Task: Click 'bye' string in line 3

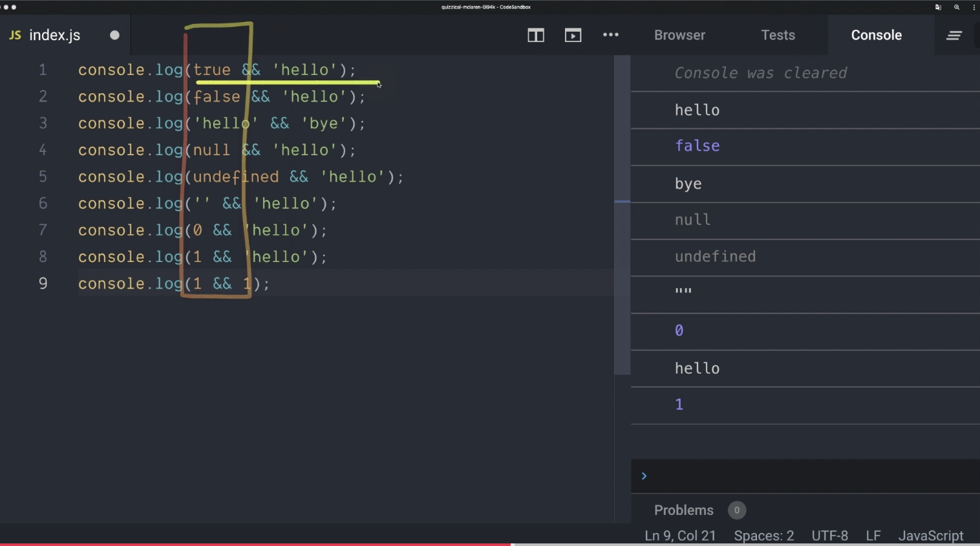Action: tap(324, 123)
